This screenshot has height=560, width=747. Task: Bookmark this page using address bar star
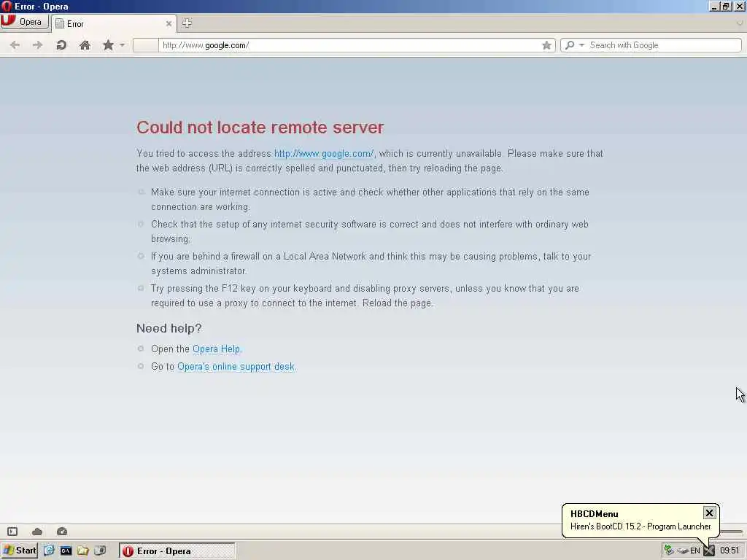tap(546, 45)
